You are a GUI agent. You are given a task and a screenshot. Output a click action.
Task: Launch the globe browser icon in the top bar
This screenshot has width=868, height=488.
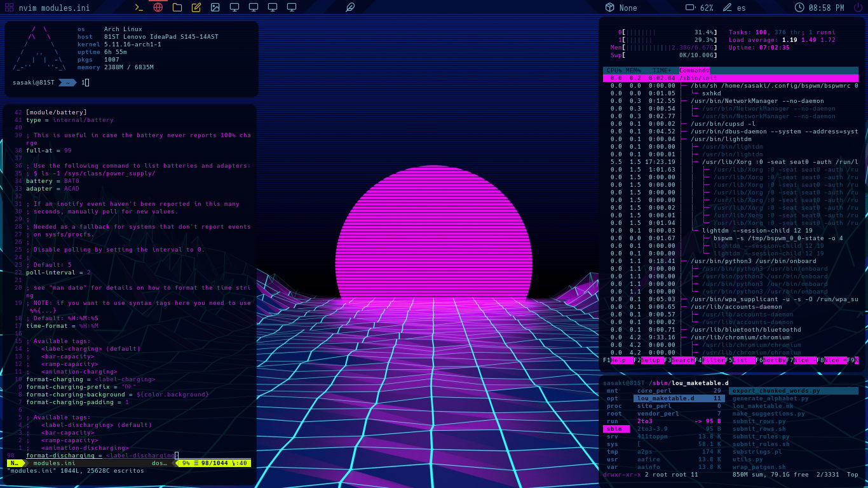click(158, 8)
